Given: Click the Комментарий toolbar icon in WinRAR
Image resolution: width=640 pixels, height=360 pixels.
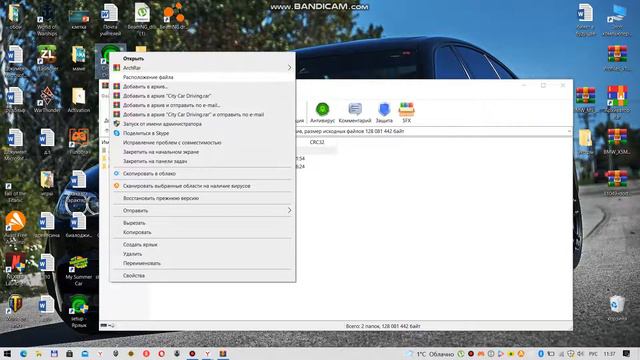Looking at the screenshot, I should point(355,113).
